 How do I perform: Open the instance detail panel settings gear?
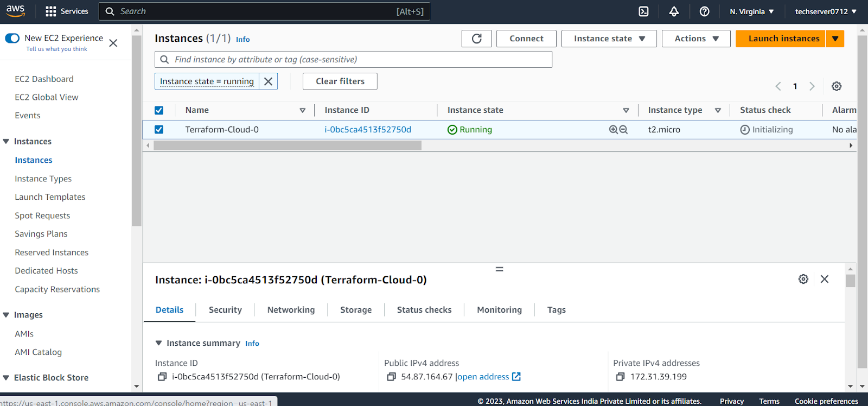coord(803,279)
